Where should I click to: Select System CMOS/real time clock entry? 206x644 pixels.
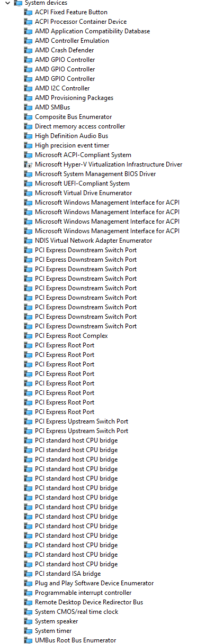(77, 612)
